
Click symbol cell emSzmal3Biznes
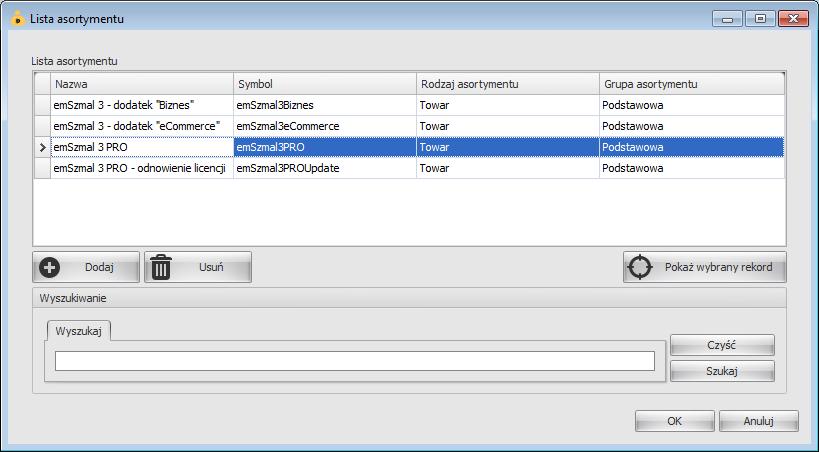[325, 106]
